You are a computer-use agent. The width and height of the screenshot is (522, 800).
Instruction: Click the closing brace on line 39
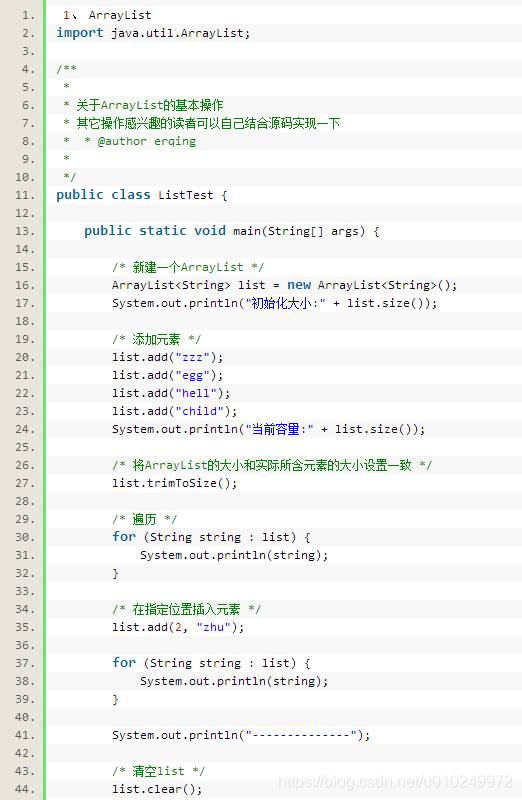(115, 699)
